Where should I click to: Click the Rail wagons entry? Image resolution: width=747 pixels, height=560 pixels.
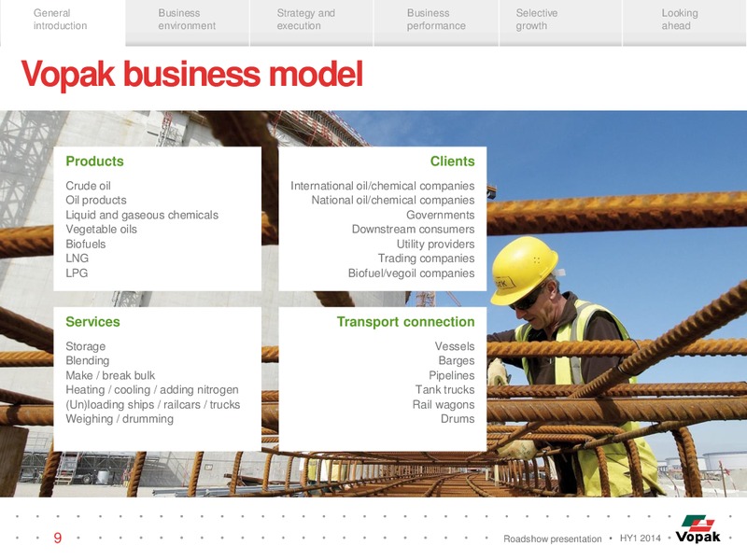[x=444, y=404]
